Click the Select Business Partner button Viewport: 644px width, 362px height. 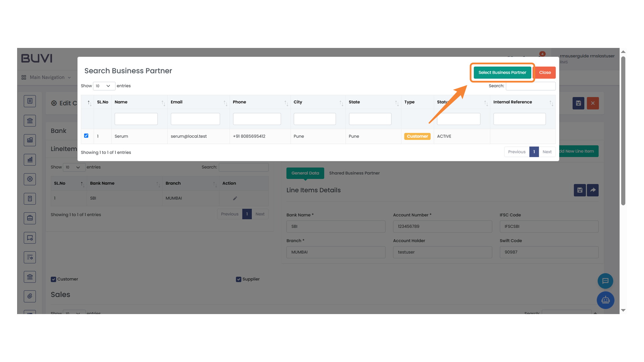pyautogui.click(x=502, y=72)
